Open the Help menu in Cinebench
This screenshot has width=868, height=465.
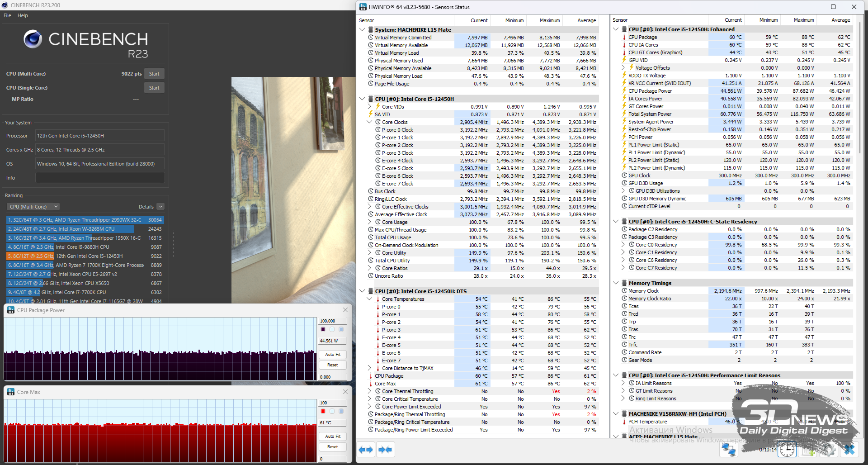click(x=23, y=15)
